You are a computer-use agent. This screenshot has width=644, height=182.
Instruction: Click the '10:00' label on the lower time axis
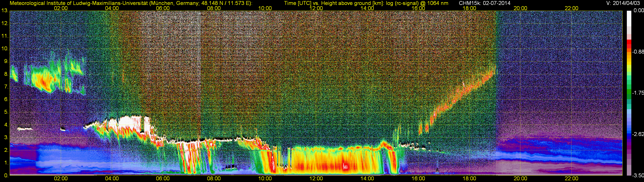(265, 179)
